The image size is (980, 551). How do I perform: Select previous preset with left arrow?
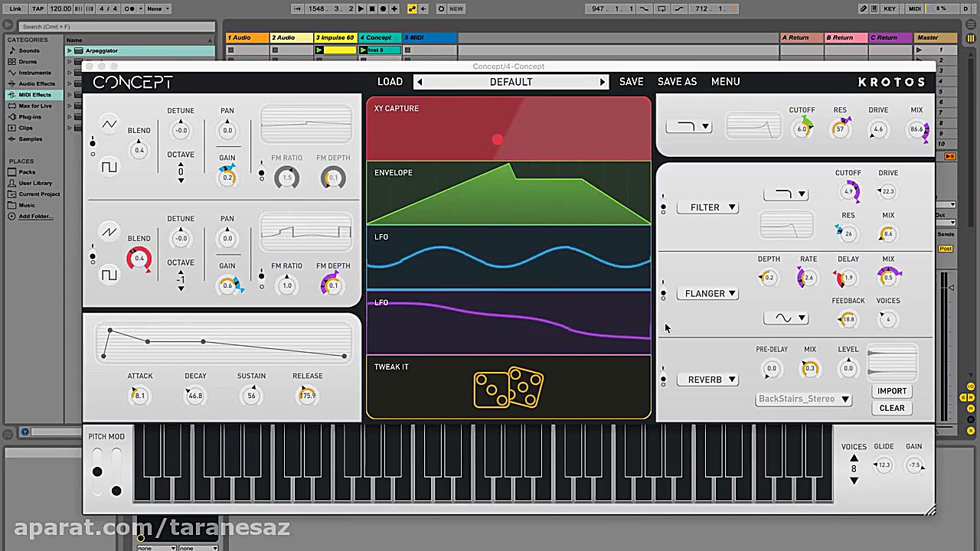tap(419, 82)
